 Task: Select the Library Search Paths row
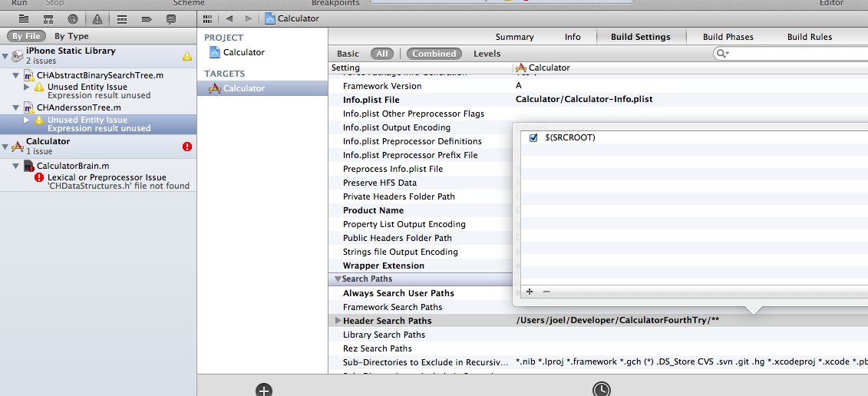pyautogui.click(x=384, y=335)
